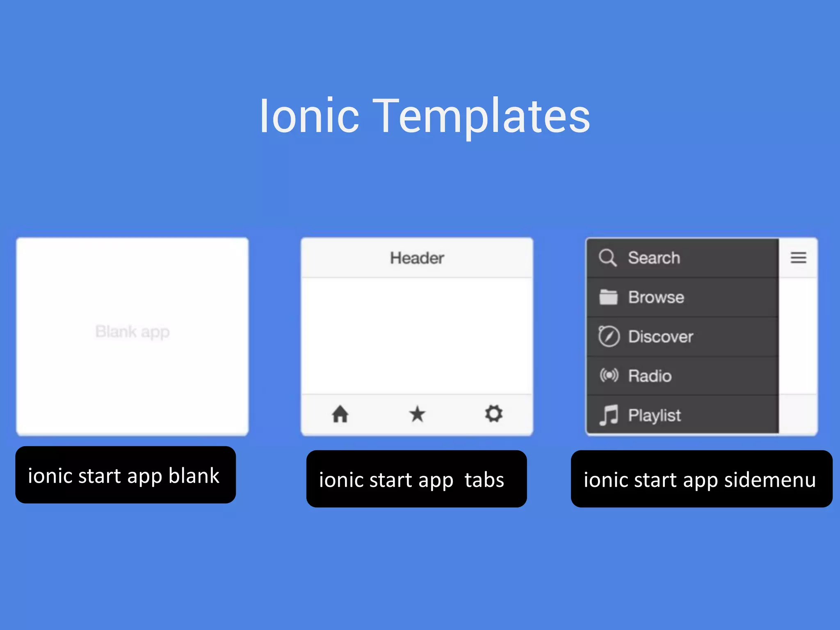Click the Header bar in tabs template
The width and height of the screenshot is (840, 630).
(x=417, y=258)
